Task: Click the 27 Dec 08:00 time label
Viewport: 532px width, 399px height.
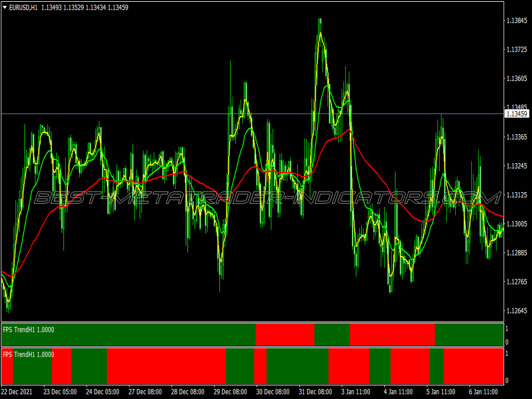Action: point(145,392)
